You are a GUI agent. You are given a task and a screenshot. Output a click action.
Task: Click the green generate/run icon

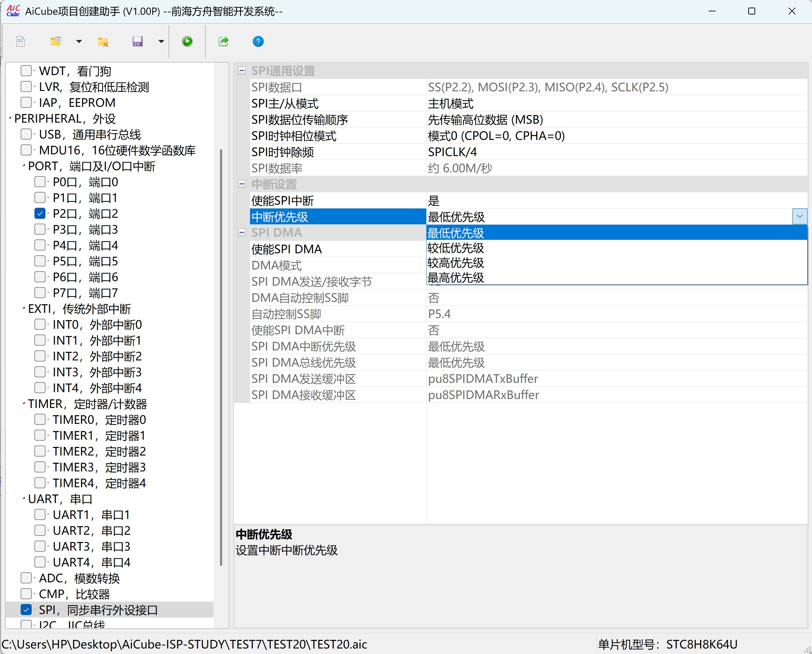(x=187, y=41)
